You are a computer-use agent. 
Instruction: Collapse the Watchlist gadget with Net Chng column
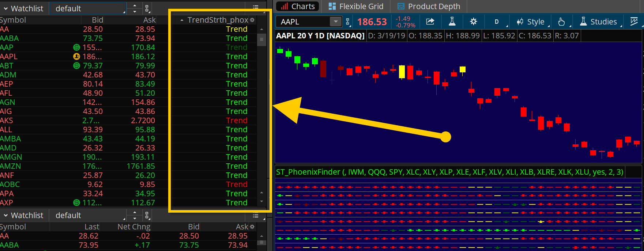[x=6, y=215]
